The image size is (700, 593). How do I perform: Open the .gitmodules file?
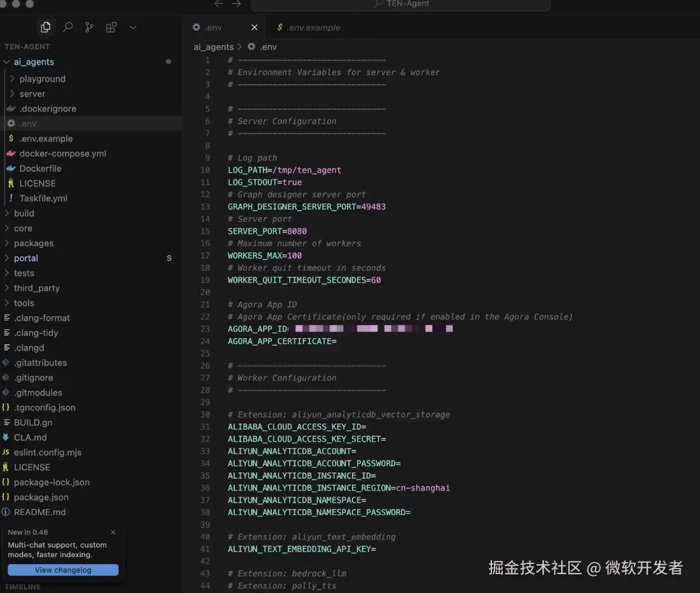coord(90,393)
